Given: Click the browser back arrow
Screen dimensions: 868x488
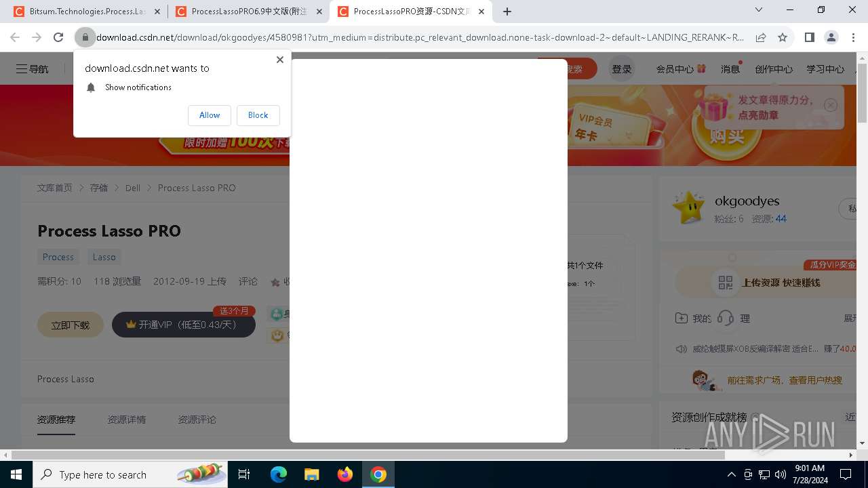Looking at the screenshot, I should (x=15, y=37).
